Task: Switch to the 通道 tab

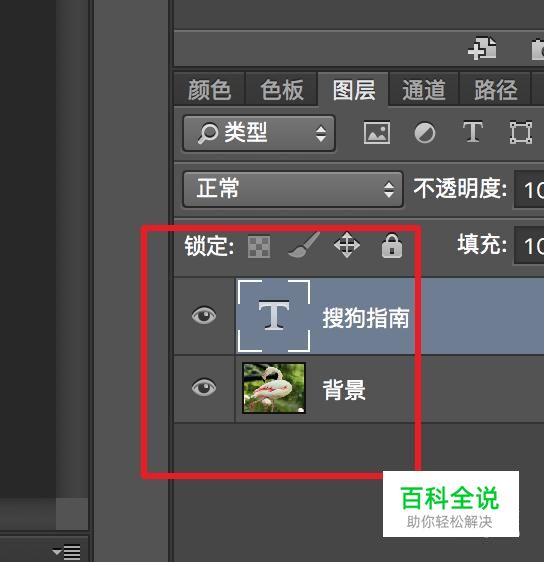Action: coord(424,90)
